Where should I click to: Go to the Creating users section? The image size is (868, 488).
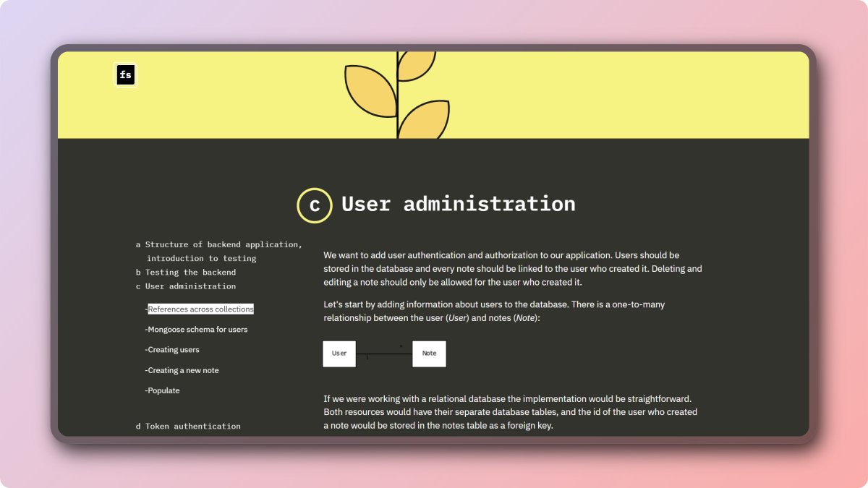(172, 350)
